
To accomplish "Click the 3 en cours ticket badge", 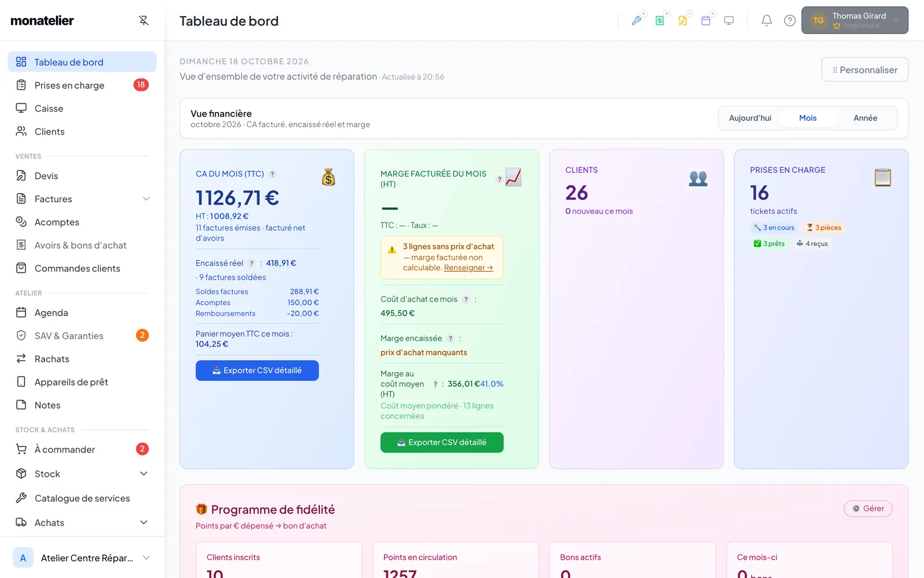I will [x=774, y=228].
